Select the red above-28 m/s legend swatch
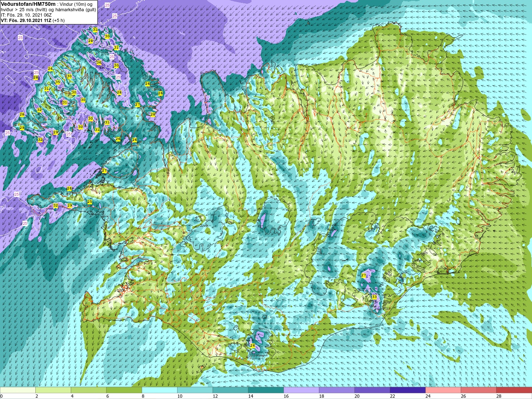 pyautogui.click(x=514, y=390)
